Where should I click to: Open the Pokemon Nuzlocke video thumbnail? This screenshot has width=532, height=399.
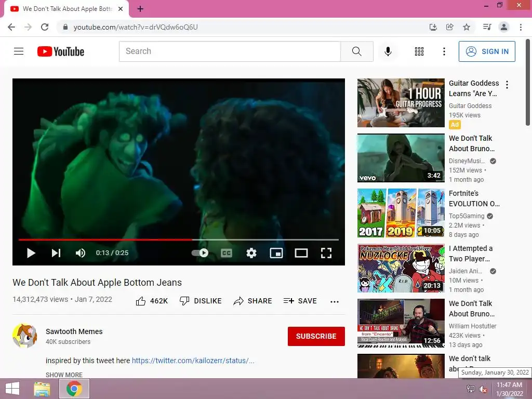(x=401, y=268)
